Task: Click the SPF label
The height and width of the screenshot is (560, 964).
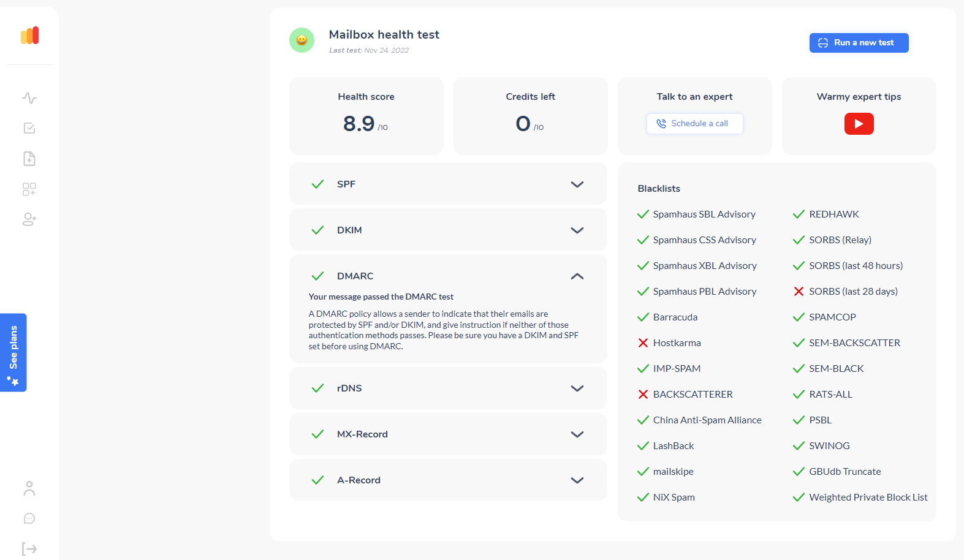Action: pos(346,184)
